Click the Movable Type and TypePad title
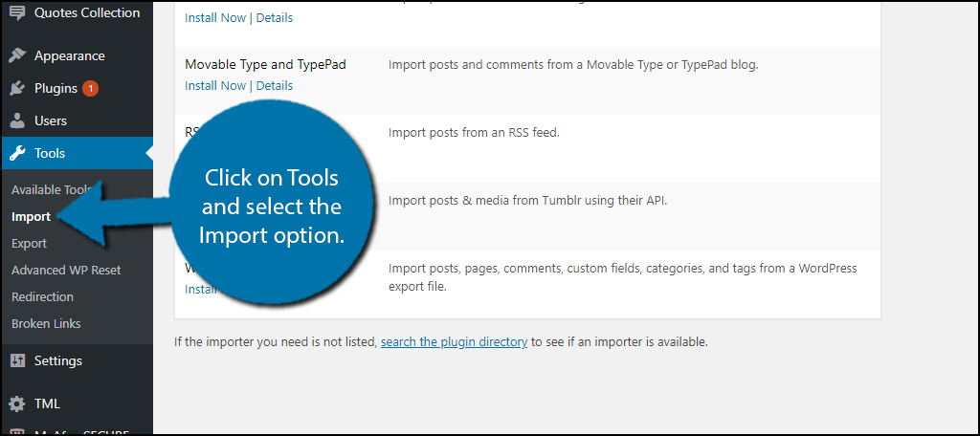This screenshot has width=980, height=436. [x=265, y=64]
